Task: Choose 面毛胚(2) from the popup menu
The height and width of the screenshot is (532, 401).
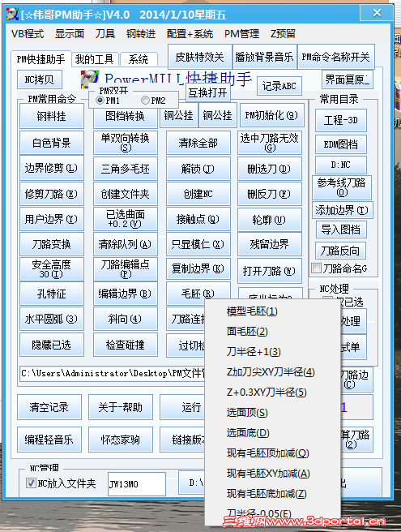Action: 272,332
